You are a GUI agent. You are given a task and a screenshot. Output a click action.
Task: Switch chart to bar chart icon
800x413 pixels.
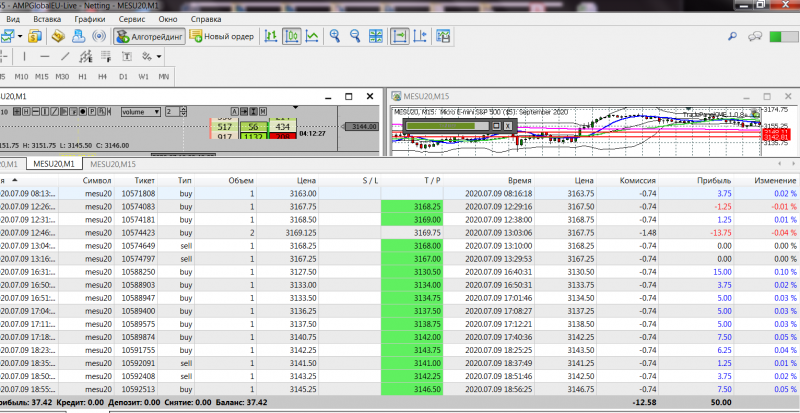pos(270,37)
